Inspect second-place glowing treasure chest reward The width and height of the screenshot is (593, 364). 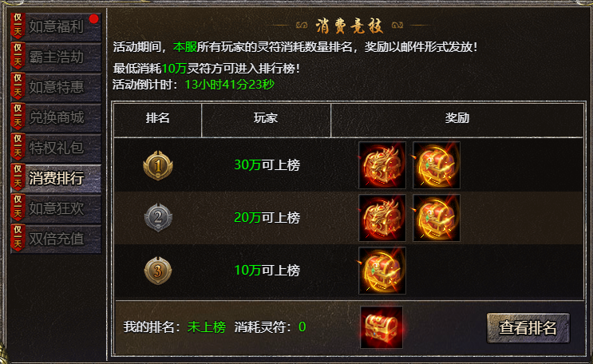[x=437, y=218]
